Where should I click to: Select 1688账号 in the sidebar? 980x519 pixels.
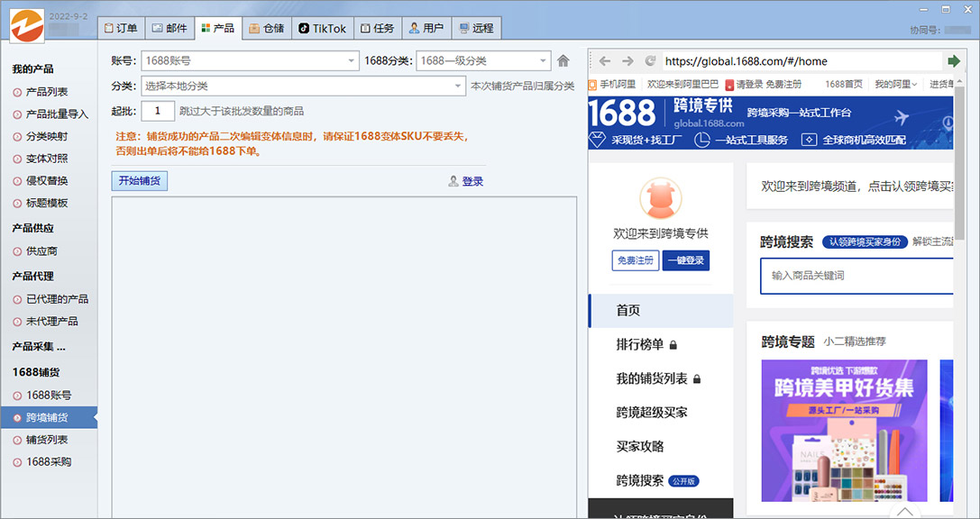49,396
